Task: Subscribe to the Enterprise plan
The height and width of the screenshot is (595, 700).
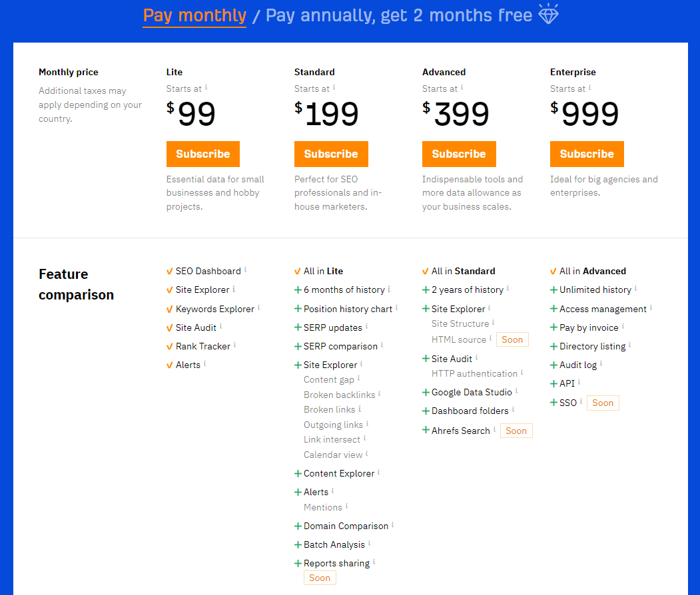Action: coord(587,154)
